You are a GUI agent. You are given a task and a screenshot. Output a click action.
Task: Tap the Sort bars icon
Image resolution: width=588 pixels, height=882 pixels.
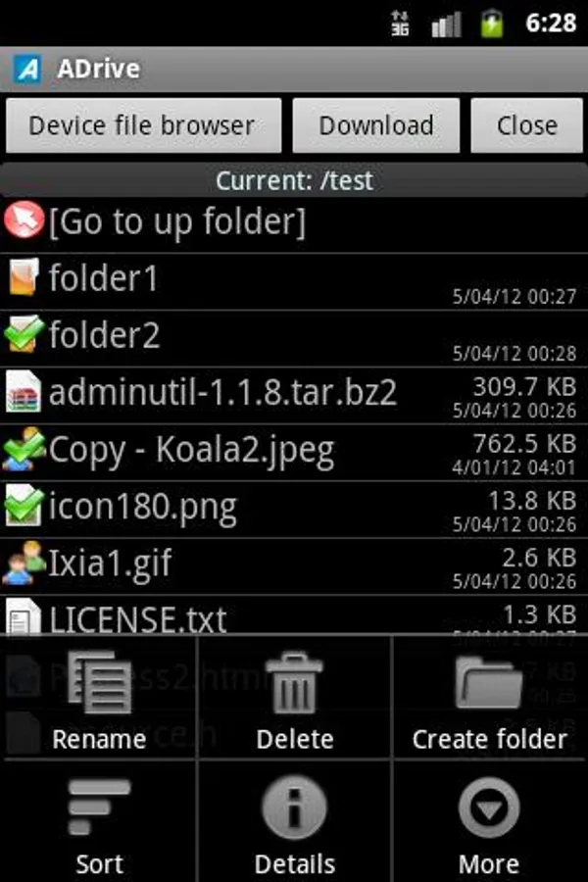click(x=100, y=807)
